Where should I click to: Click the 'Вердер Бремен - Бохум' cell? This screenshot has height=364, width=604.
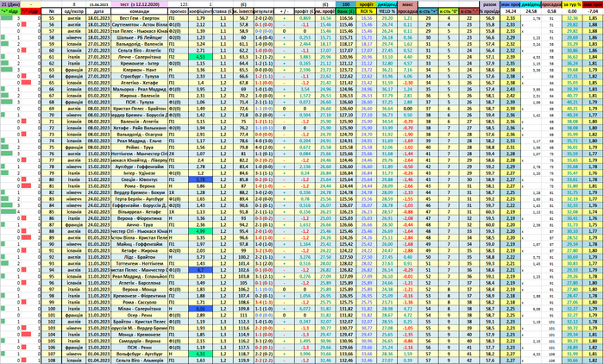[x=140, y=192]
